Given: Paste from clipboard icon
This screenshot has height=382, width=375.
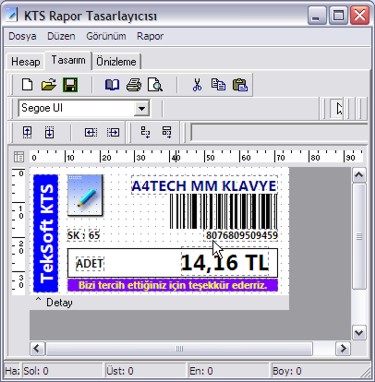Looking at the screenshot, I should 240,85.
